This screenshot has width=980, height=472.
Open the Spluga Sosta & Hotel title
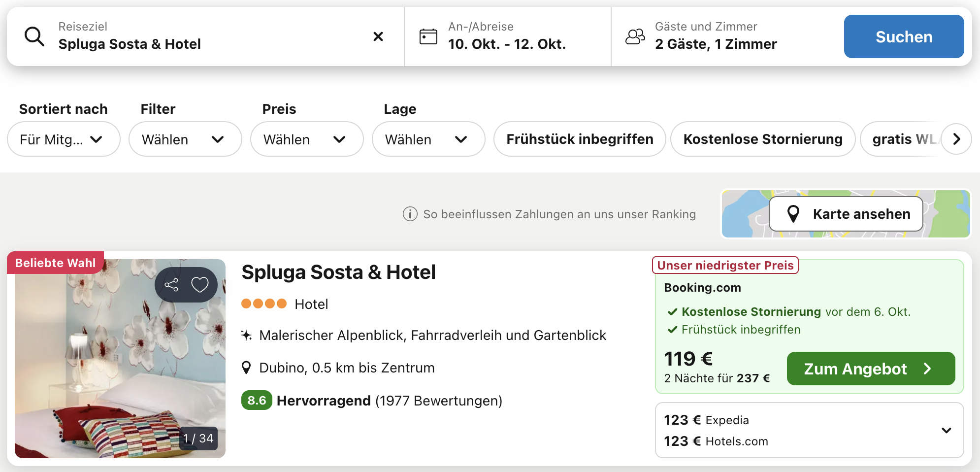coord(338,272)
